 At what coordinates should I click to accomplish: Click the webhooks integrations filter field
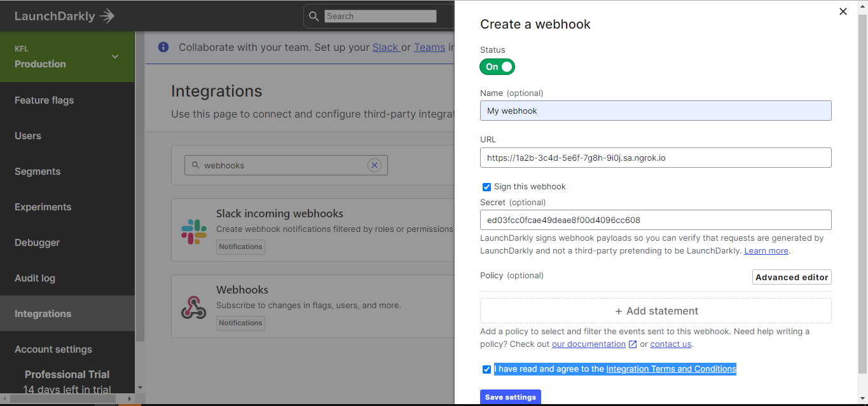[286, 165]
